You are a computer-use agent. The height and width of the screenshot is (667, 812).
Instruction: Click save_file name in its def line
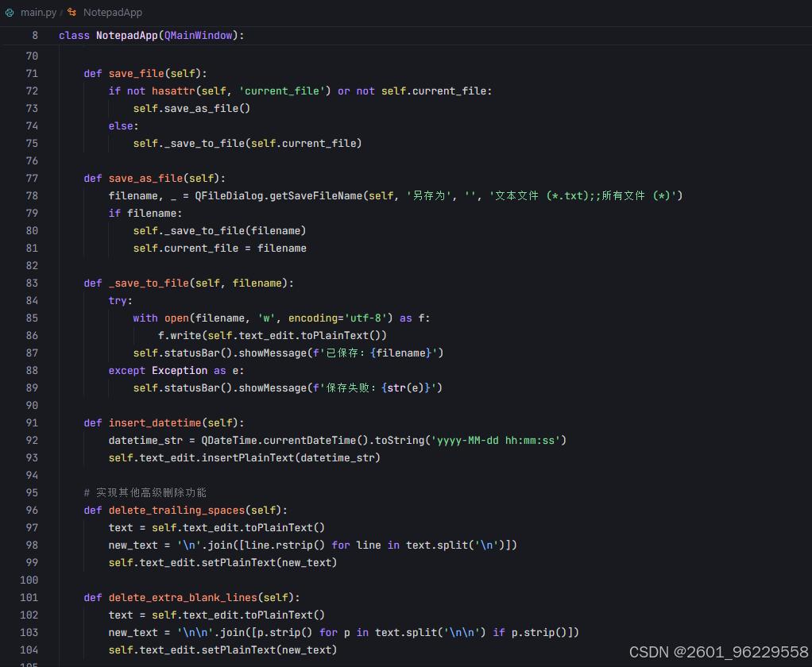136,74
